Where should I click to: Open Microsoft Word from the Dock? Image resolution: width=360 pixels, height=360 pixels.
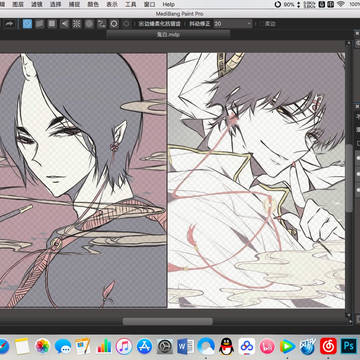tap(185, 347)
